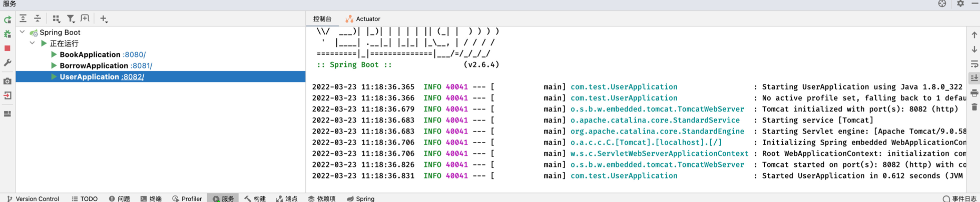Open the 问题 problems tool window

(119, 198)
